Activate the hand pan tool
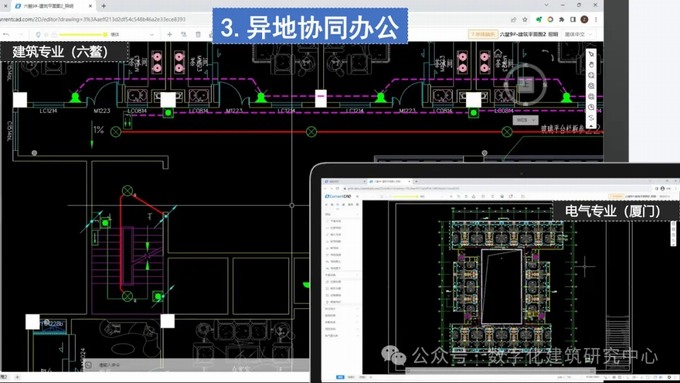 click(591, 65)
